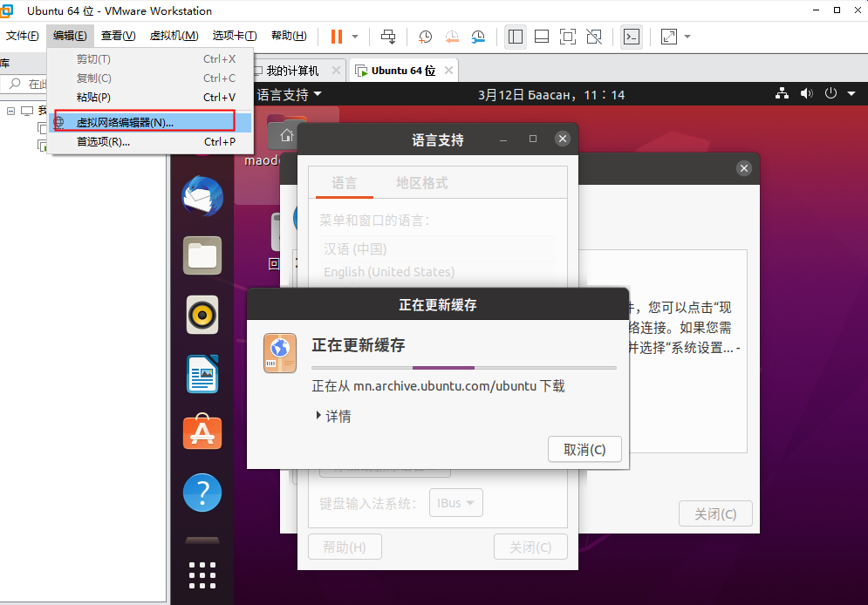
Task: Switch to the 地区格式 tab
Action: pyautogui.click(x=422, y=183)
